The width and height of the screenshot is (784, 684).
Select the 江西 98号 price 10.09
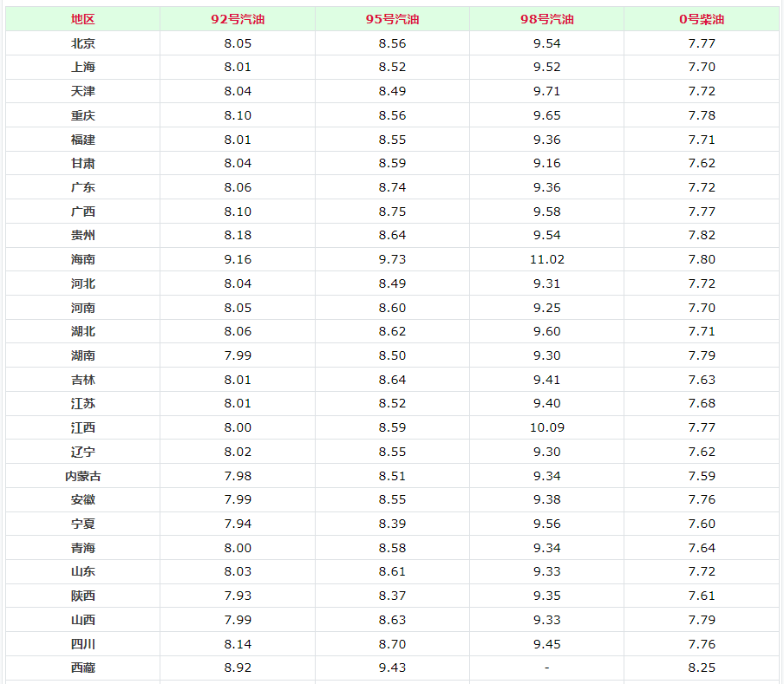click(x=547, y=427)
